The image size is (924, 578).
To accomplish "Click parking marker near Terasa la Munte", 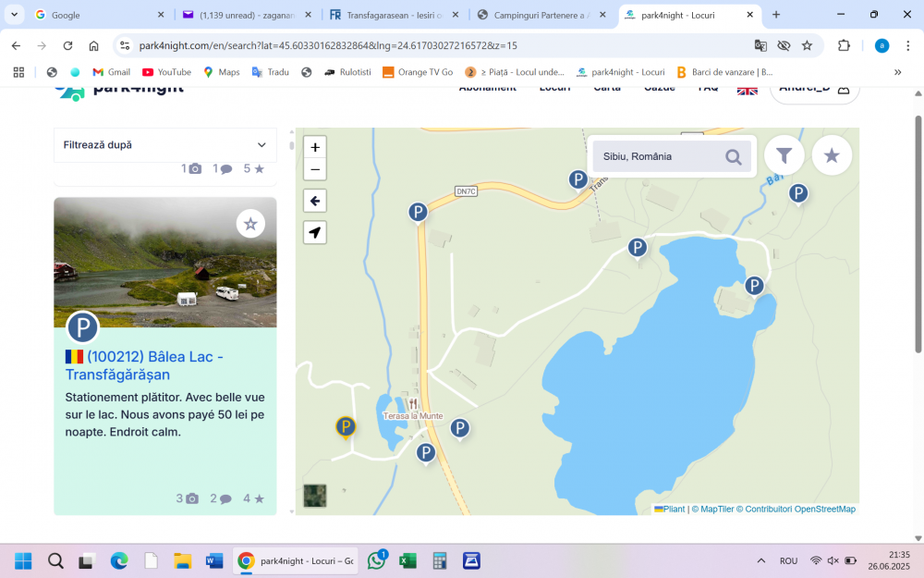I will [x=459, y=428].
